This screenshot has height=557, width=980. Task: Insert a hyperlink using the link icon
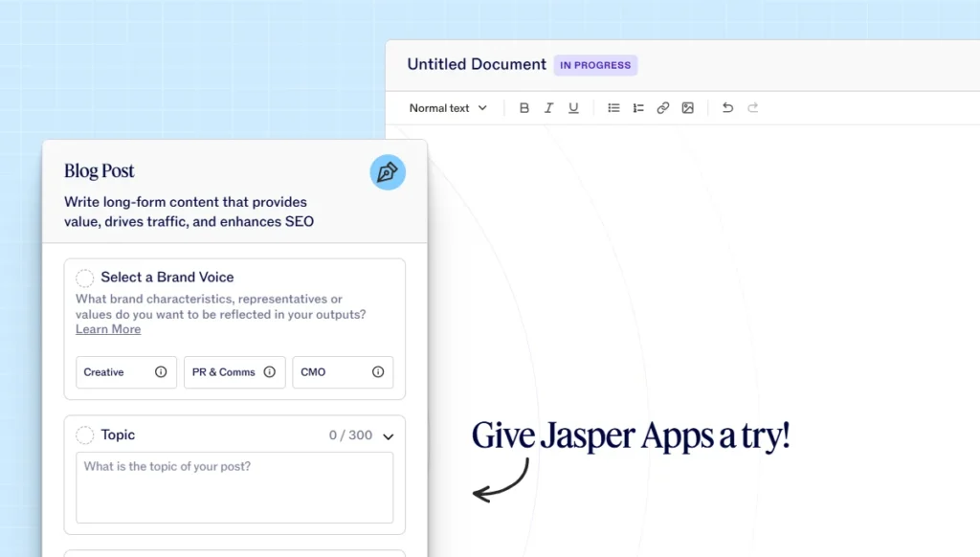pos(662,107)
